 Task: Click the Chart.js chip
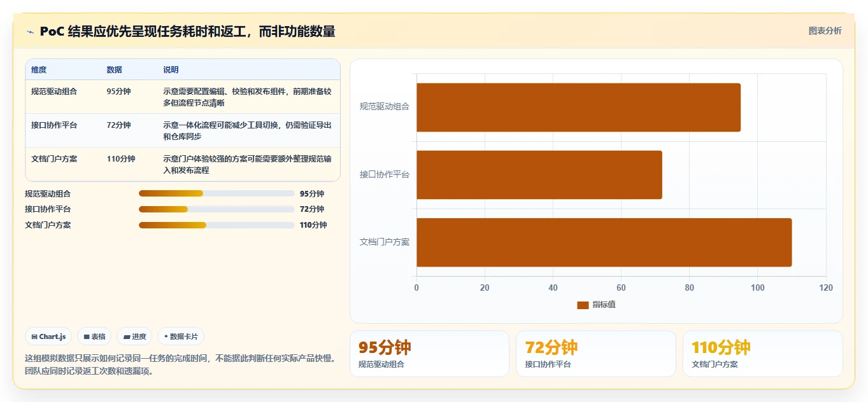[48, 336]
